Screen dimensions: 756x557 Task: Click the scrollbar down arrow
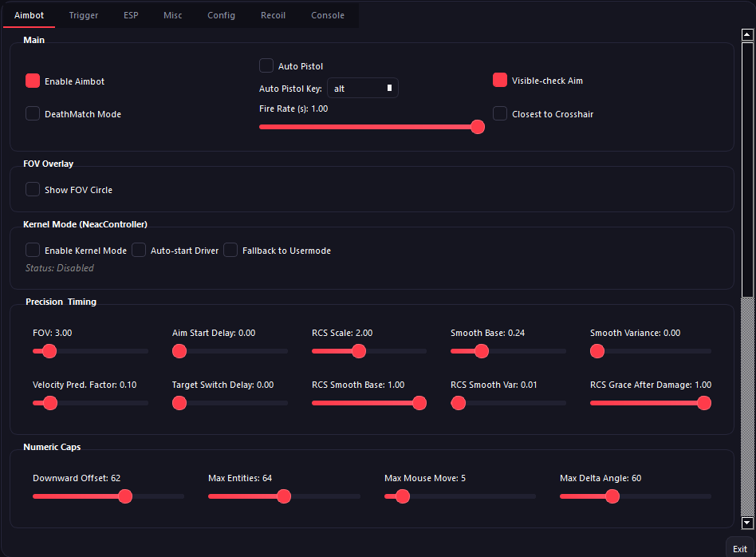(x=747, y=523)
